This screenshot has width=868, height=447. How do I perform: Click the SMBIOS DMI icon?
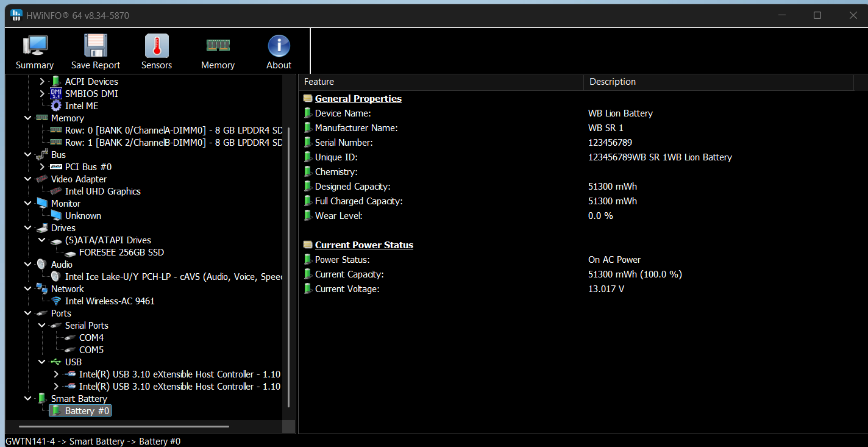[56, 93]
